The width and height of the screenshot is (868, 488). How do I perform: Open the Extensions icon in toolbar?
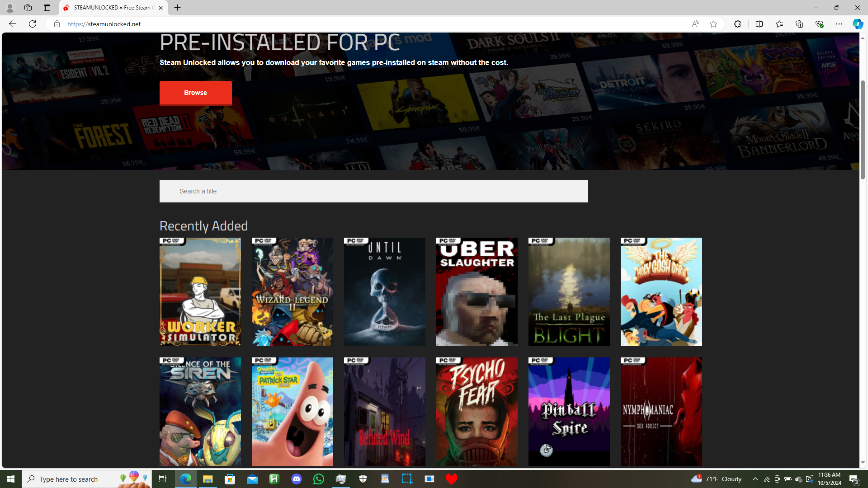pyautogui.click(x=737, y=24)
